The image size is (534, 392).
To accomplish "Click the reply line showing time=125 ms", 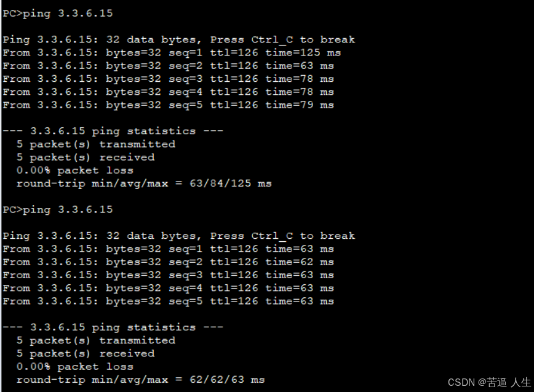I will (x=172, y=53).
